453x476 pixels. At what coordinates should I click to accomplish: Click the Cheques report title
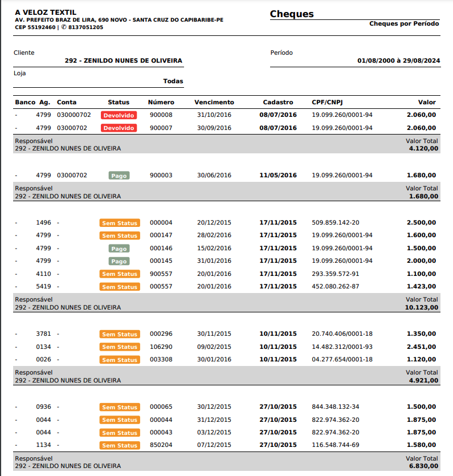pyautogui.click(x=292, y=14)
